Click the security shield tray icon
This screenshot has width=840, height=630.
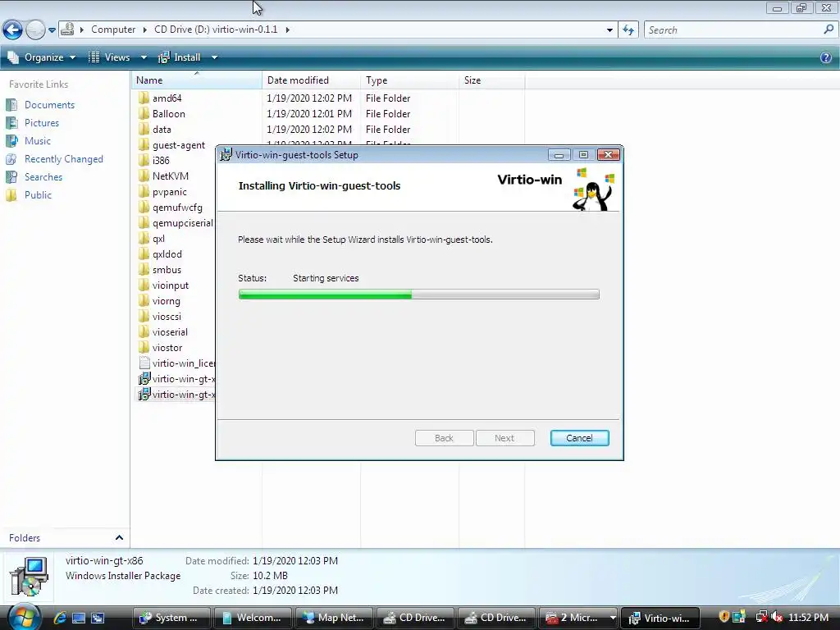[724, 617]
